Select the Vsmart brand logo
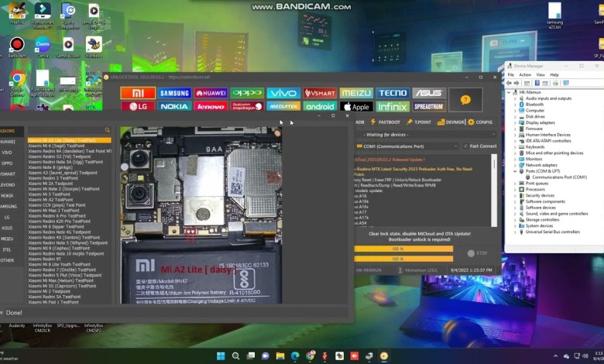 (x=320, y=93)
